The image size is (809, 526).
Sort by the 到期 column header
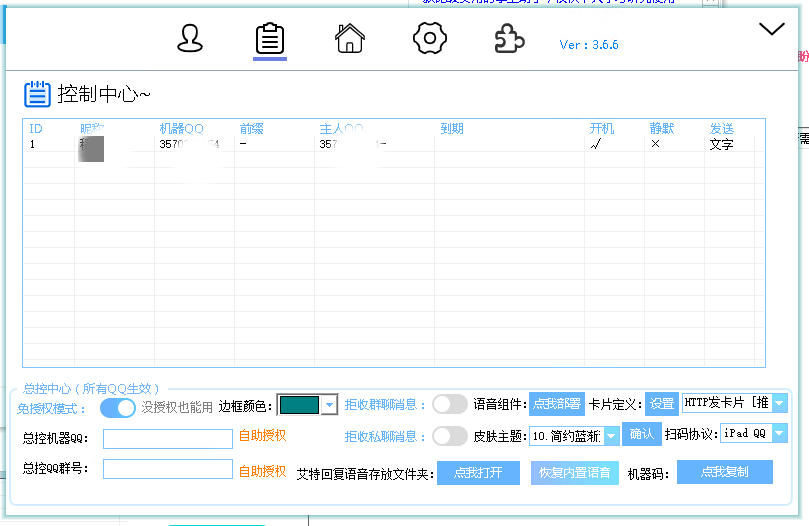click(x=452, y=129)
